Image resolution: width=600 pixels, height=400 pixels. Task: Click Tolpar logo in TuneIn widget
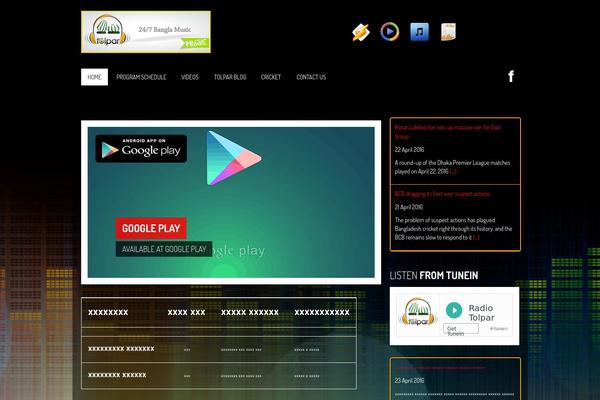click(417, 312)
